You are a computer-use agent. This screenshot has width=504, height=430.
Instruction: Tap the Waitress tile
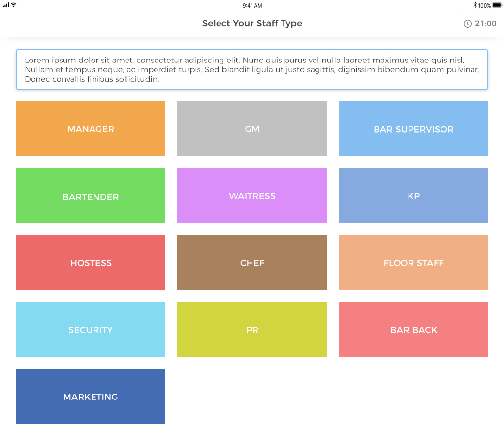pos(252,196)
